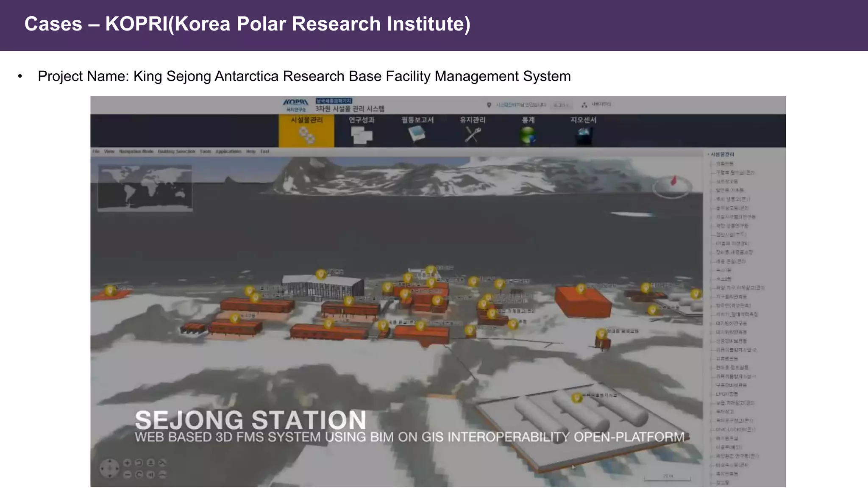Open the View menu
Screen dimensions: 868x488
[x=109, y=151]
